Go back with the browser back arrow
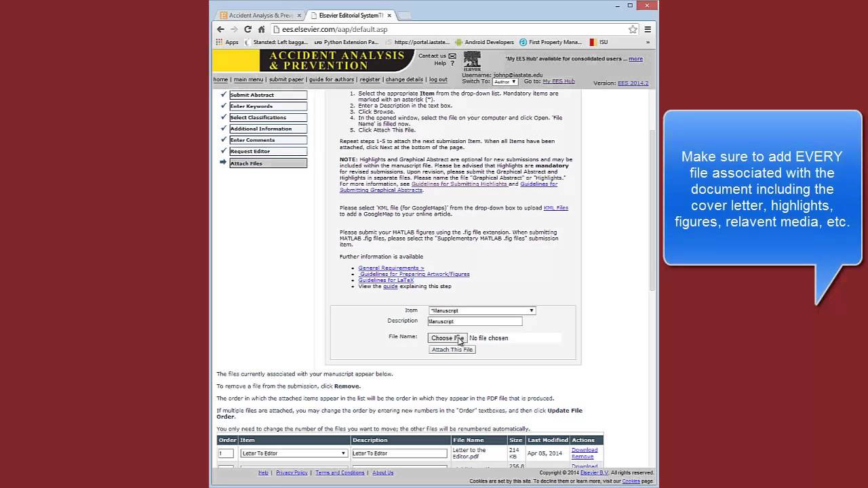 (x=220, y=29)
